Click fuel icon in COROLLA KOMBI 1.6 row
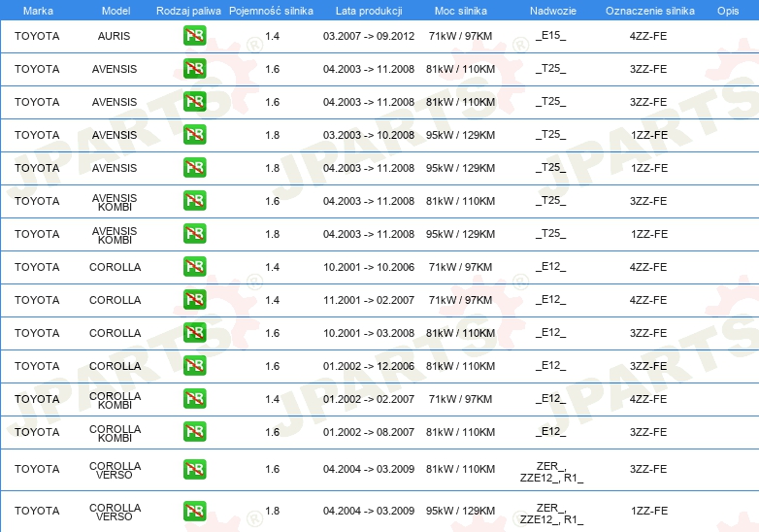 click(x=194, y=431)
